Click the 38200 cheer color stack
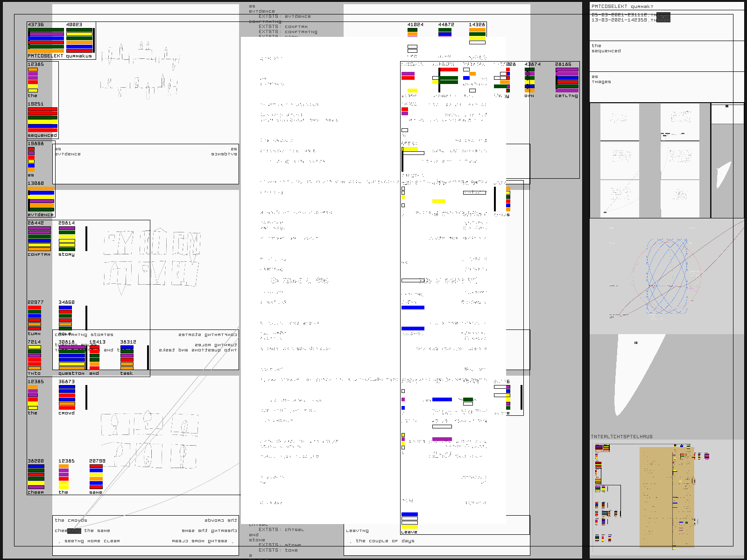 pyautogui.click(x=36, y=476)
